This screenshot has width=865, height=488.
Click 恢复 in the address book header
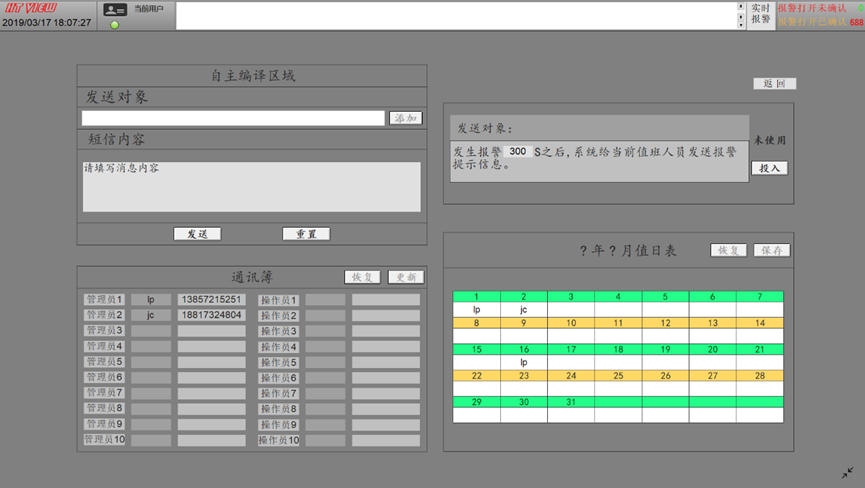(362, 277)
